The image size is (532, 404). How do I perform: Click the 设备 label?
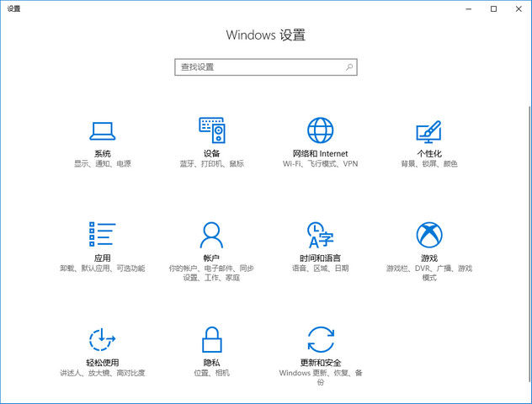pos(212,154)
